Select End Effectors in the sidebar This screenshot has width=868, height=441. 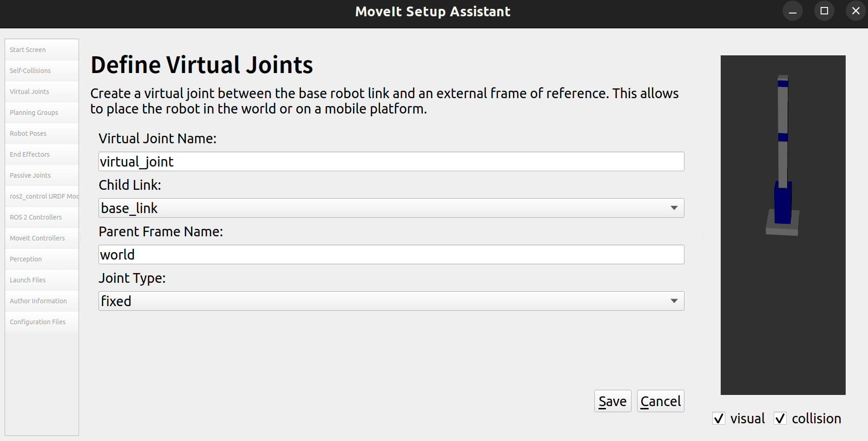coord(29,154)
